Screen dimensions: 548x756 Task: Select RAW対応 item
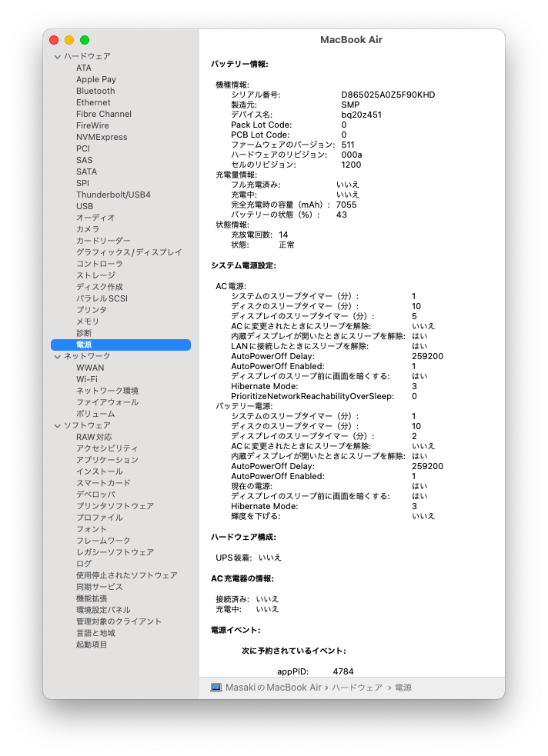(x=94, y=438)
